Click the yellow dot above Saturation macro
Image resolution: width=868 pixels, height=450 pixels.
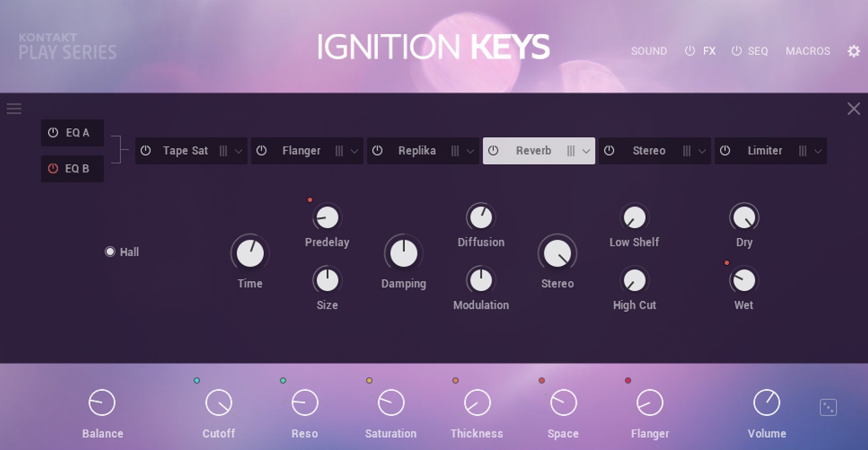[x=369, y=380]
